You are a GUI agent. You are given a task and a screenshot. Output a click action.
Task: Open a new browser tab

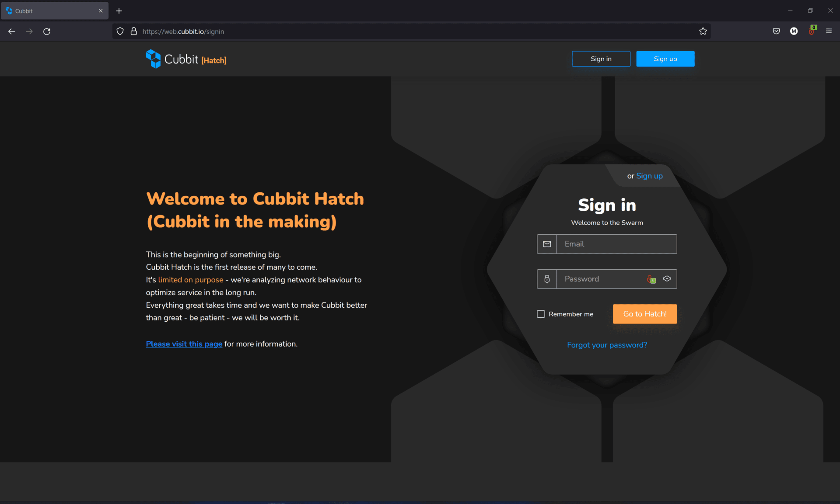coord(119,10)
